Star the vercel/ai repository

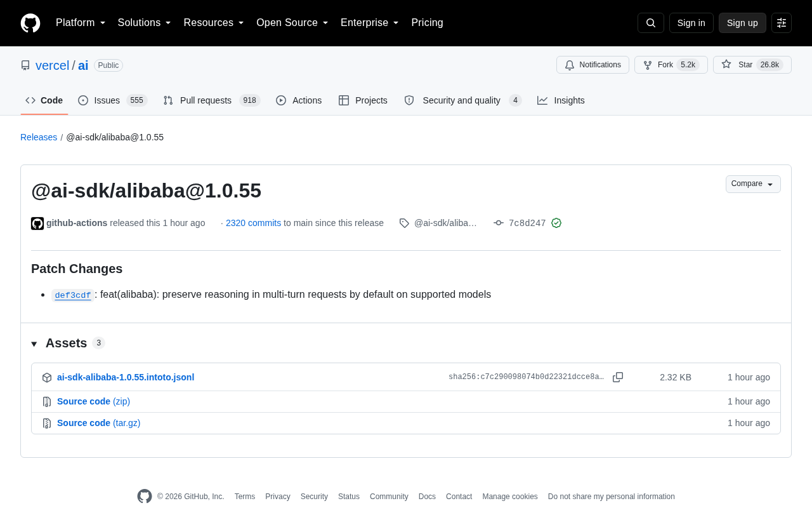coord(752,65)
